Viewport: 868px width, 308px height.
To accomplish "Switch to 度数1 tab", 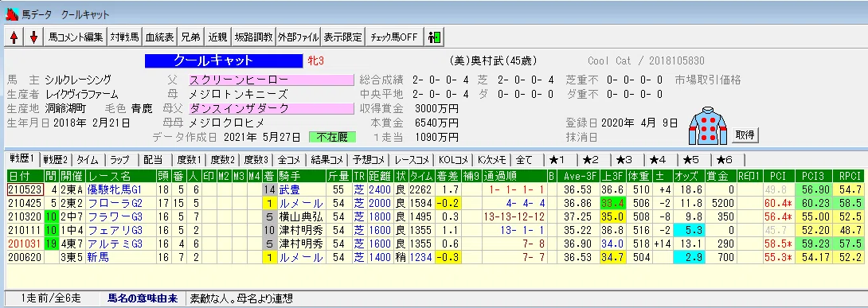I will pos(188,160).
